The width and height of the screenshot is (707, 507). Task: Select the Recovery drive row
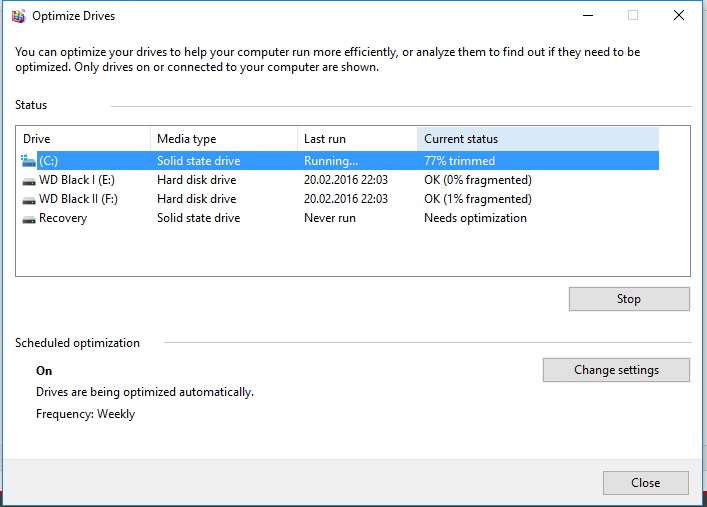338,218
